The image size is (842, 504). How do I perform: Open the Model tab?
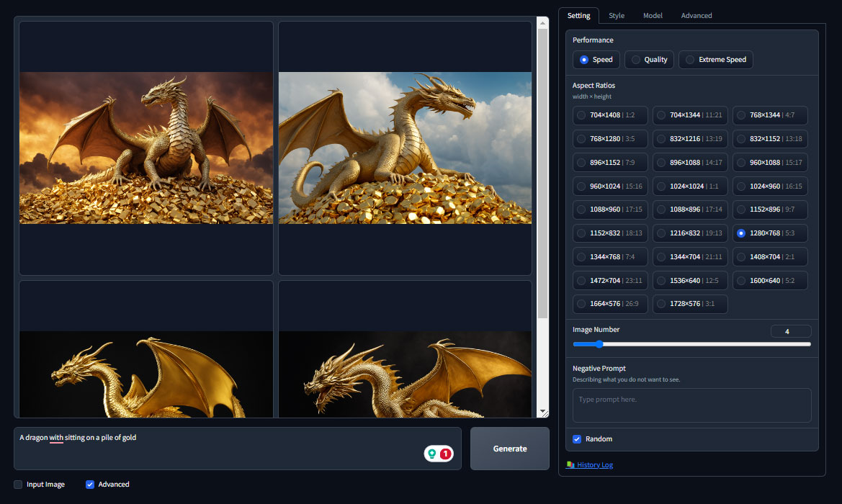[x=653, y=16]
